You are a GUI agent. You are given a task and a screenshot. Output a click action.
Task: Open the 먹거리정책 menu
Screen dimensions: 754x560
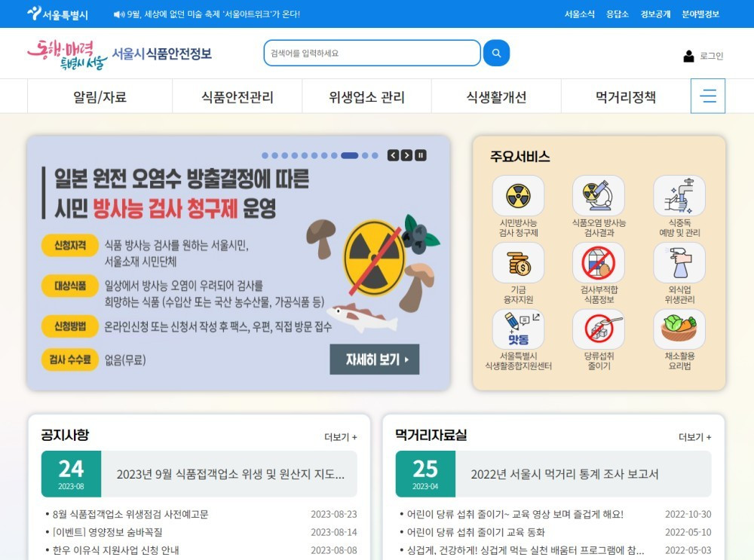click(x=626, y=96)
